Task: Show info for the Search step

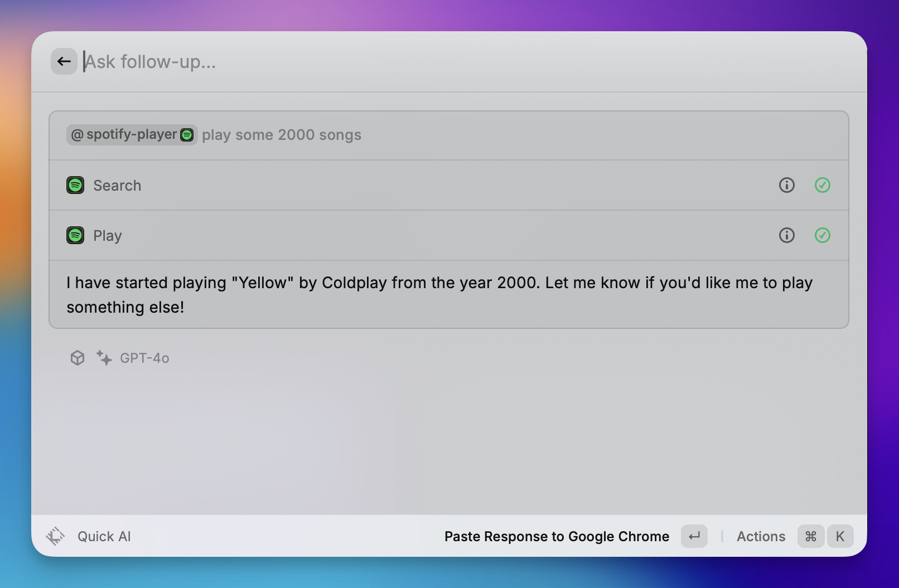Action: (786, 185)
